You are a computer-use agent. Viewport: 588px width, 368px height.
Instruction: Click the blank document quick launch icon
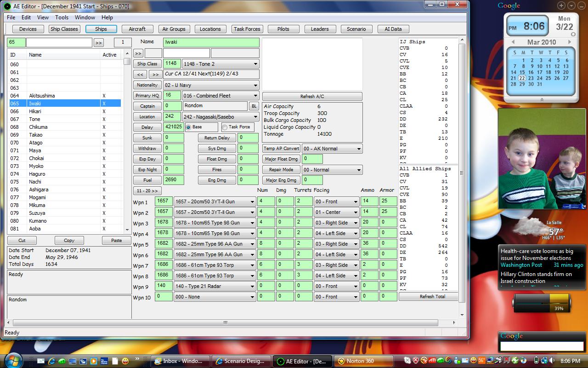[115, 361]
